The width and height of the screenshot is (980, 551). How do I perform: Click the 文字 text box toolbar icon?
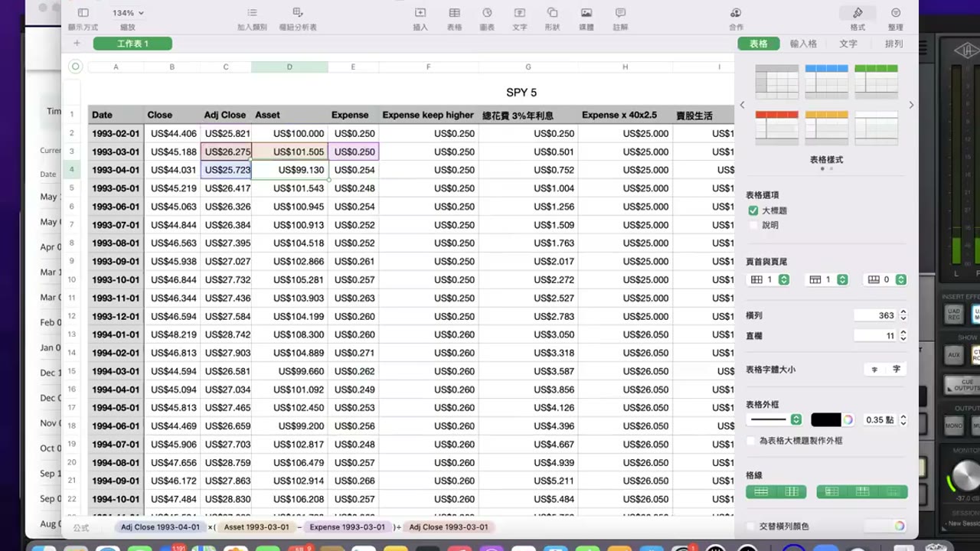[520, 13]
